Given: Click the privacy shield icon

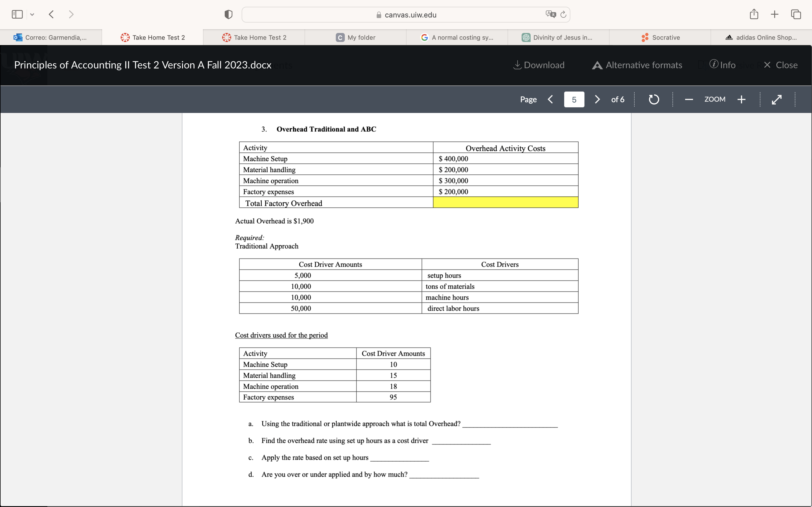Looking at the screenshot, I should click(x=228, y=14).
